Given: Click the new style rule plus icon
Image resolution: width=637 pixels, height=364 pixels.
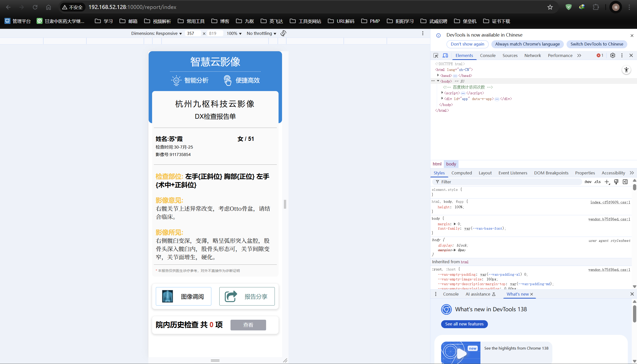Looking at the screenshot, I should (607, 182).
